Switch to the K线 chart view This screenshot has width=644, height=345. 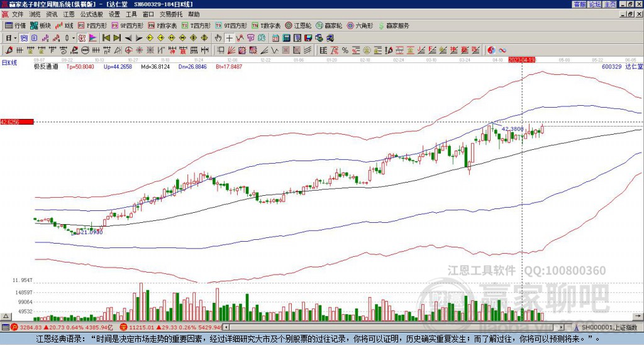click(64, 25)
